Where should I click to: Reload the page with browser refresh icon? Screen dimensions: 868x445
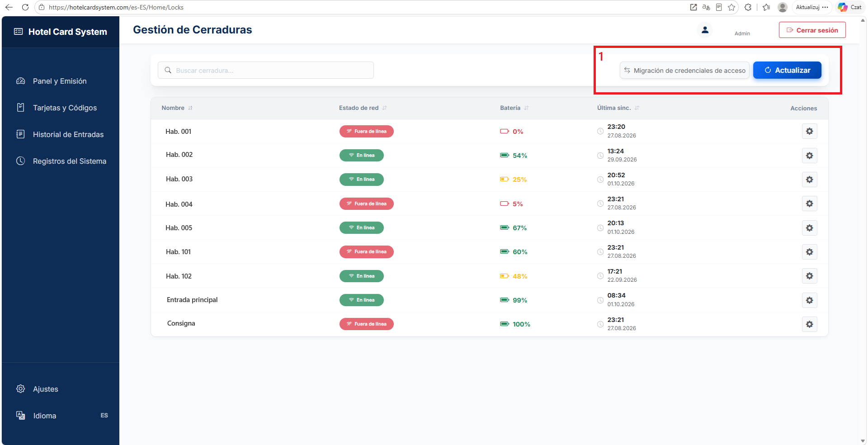(25, 7)
